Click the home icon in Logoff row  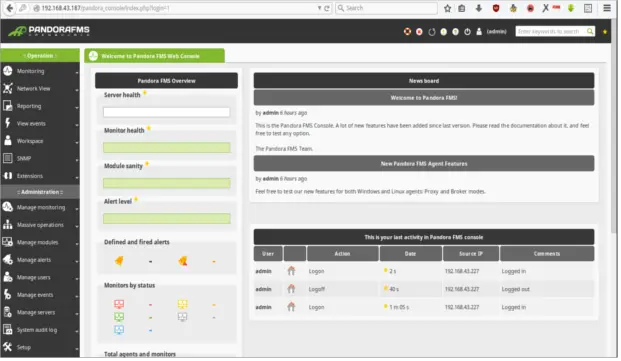(x=291, y=289)
